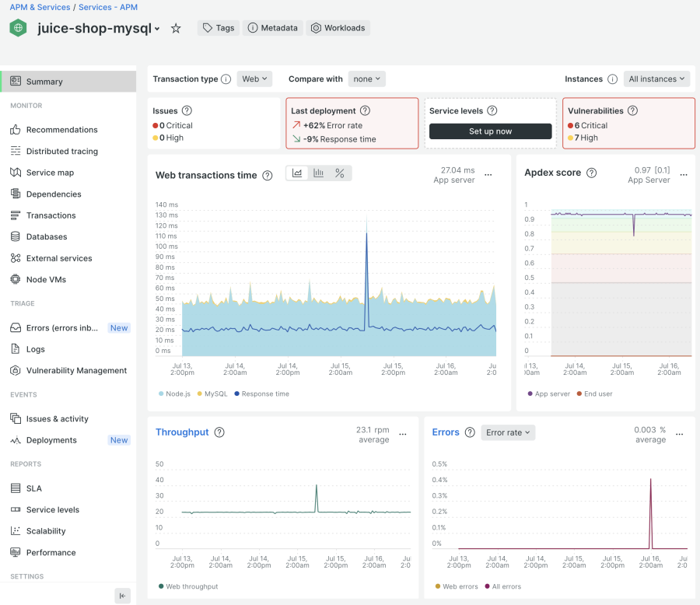Screen dimensions: 700x605
Task: Star the juice-shop-mysql service as favorite
Action: point(176,28)
